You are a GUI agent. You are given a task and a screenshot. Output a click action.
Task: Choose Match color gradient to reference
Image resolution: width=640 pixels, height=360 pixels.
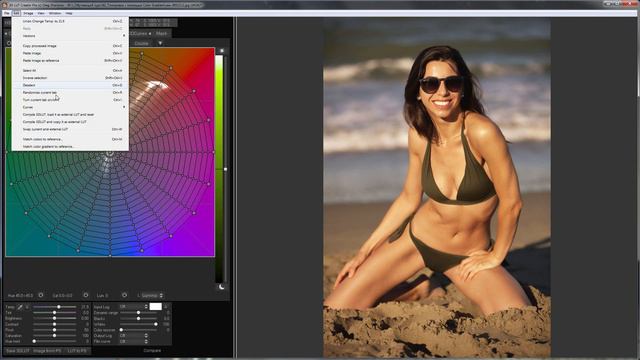pyautogui.click(x=70, y=146)
